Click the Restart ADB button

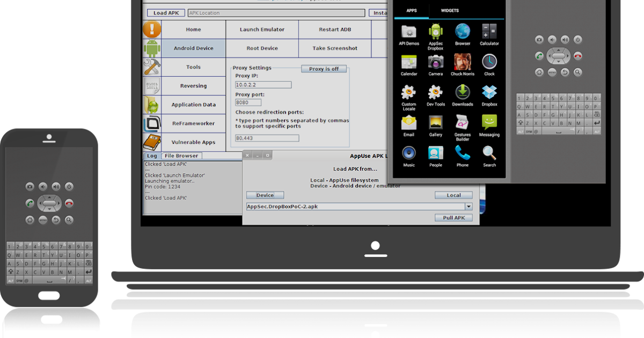335,30
